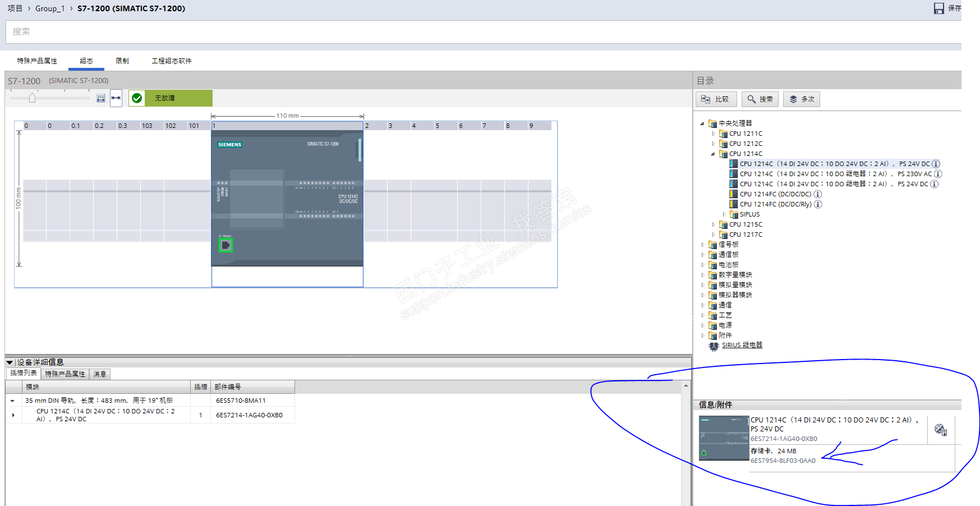Expand the CPU 1211C tree node
Image resolution: width=980 pixels, height=506 pixels.
click(714, 134)
